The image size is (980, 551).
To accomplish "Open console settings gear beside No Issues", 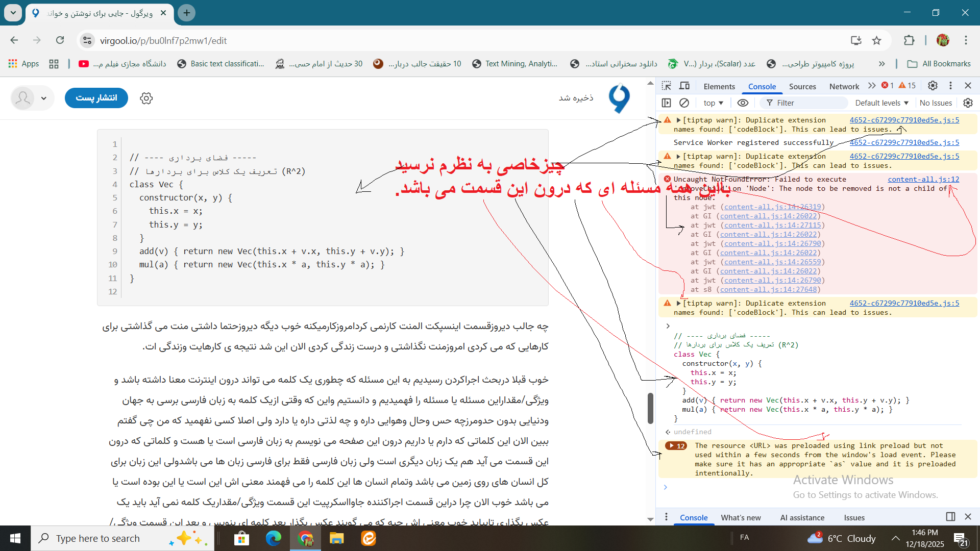I will 968,103.
